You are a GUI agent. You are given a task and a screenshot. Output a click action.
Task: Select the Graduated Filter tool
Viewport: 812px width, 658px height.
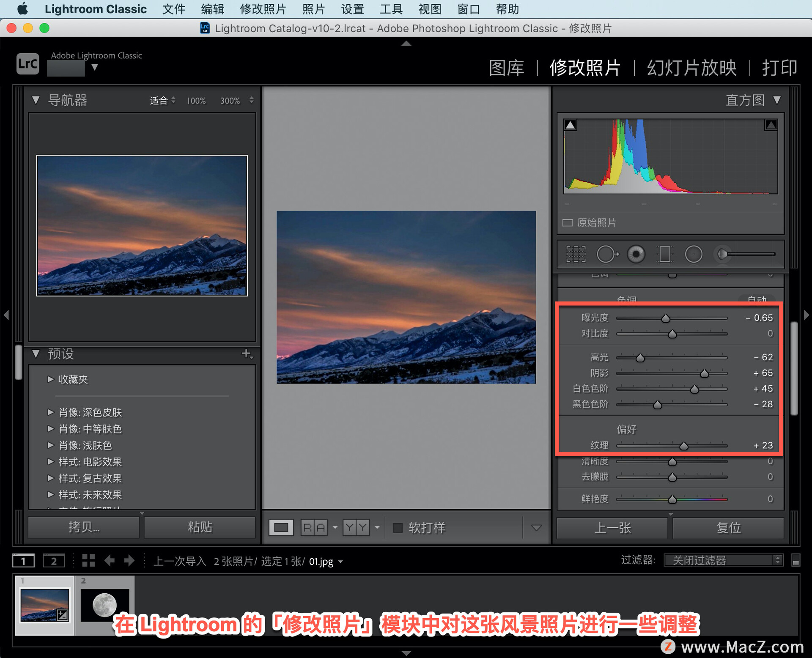coord(664,254)
